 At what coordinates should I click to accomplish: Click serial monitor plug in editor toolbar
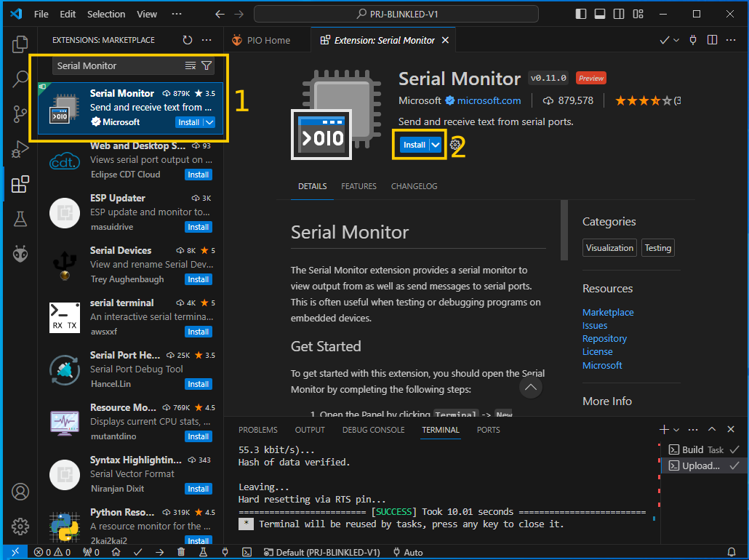tap(693, 40)
